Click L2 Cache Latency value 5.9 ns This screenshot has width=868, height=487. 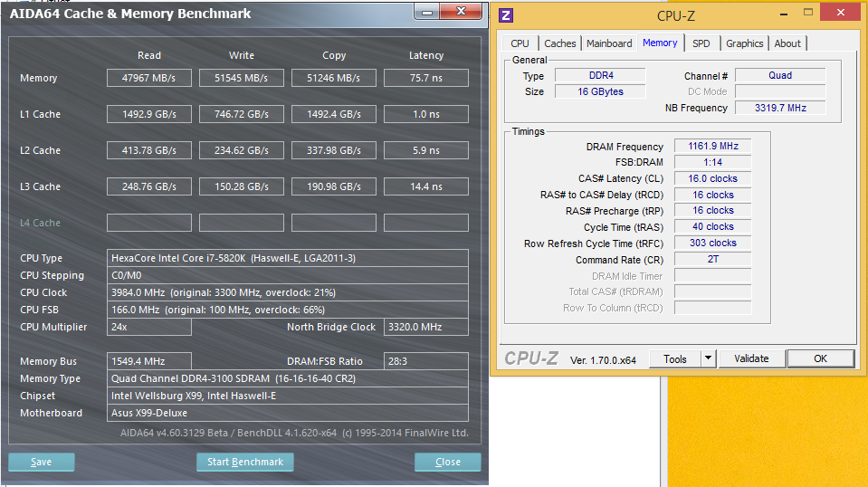pyautogui.click(x=426, y=150)
